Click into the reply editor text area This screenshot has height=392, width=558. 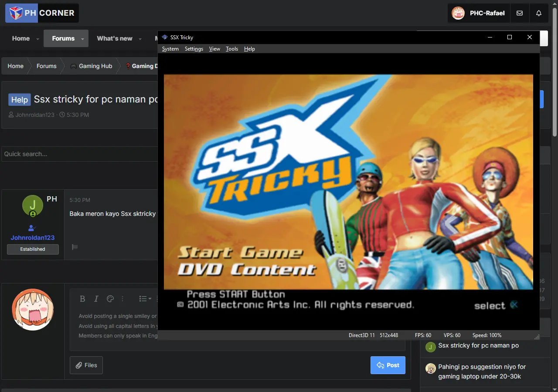pyautogui.click(x=238, y=327)
